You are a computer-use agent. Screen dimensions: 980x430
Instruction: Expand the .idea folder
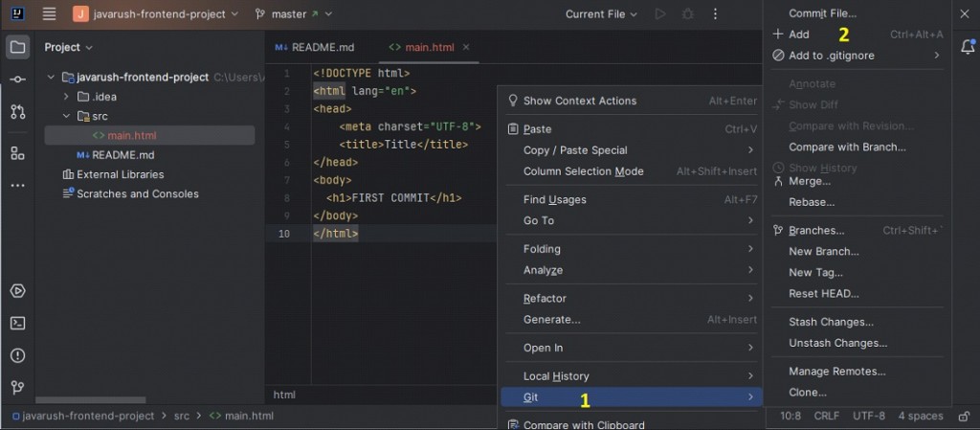66,97
